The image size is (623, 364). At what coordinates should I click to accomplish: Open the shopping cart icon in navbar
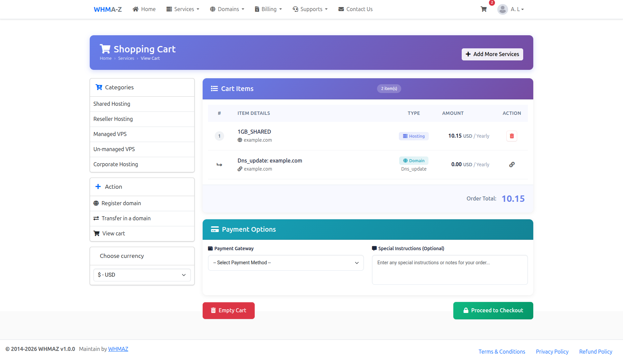484,9
